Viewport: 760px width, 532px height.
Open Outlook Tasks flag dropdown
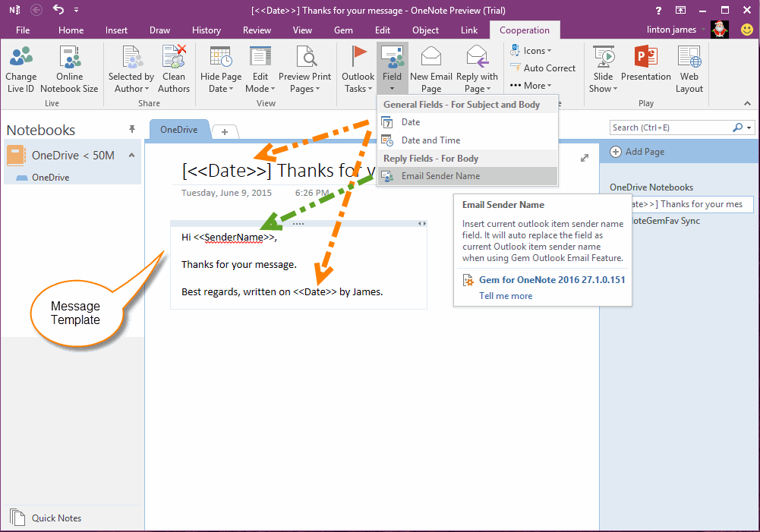[358, 69]
